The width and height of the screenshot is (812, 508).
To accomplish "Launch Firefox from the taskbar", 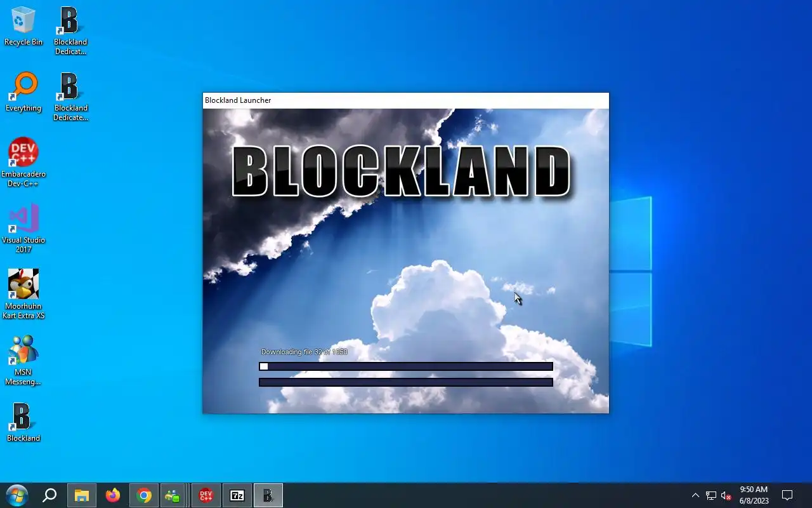I will click(113, 495).
